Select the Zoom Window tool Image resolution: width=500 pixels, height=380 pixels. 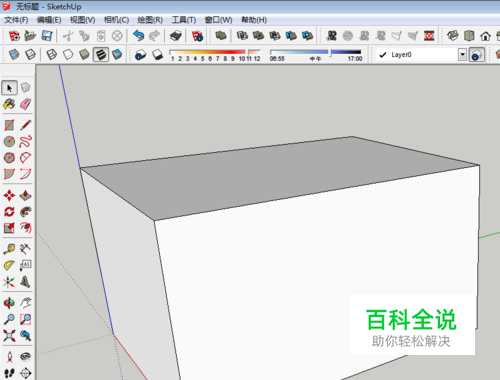(26, 319)
